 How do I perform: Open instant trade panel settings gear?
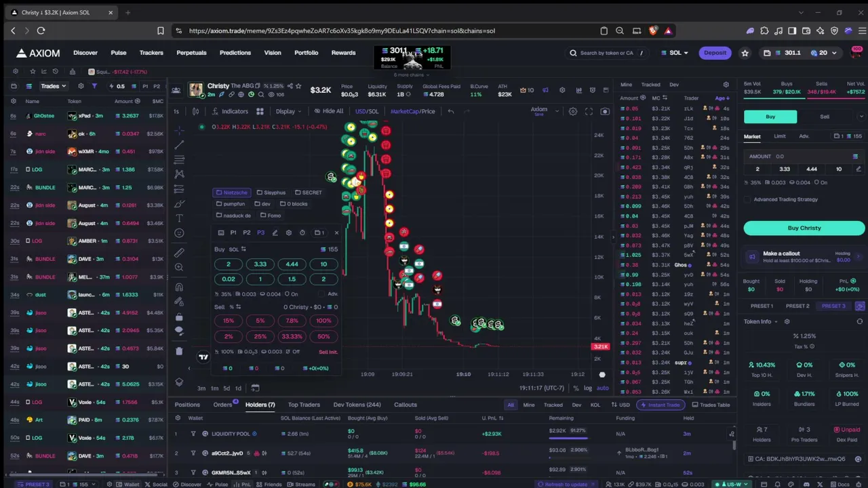(288, 232)
